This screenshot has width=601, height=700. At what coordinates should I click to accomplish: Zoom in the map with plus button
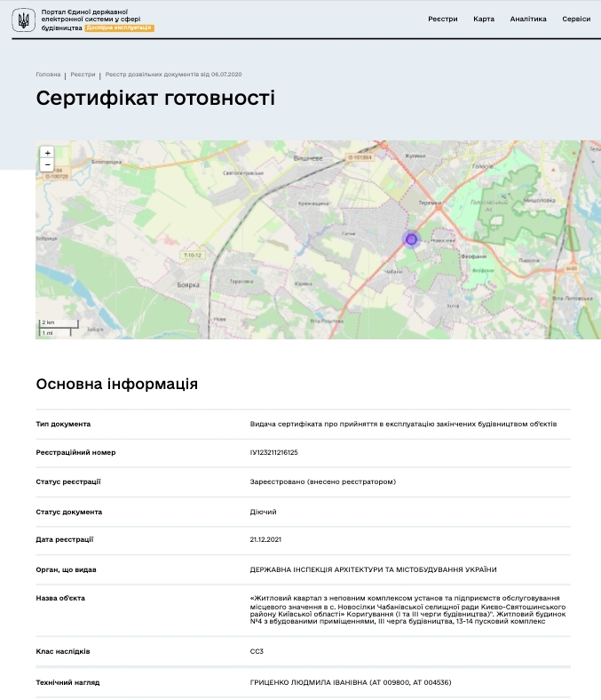click(47, 153)
